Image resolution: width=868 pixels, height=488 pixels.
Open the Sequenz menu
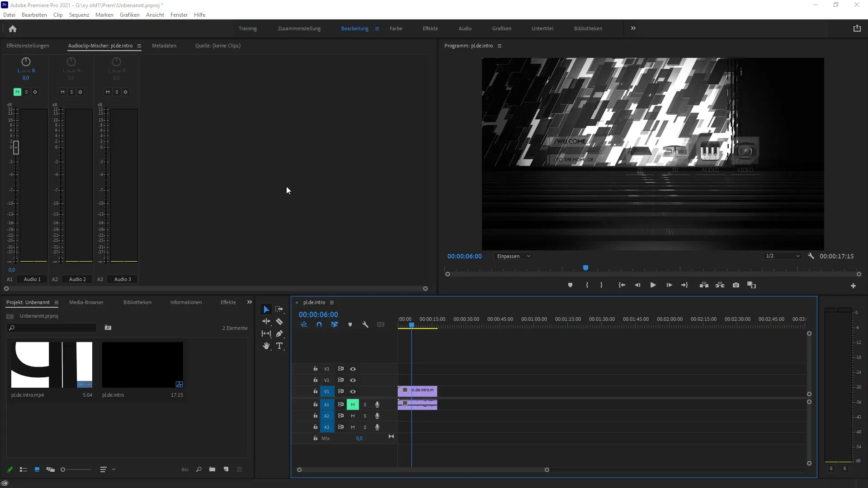point(79,15)
